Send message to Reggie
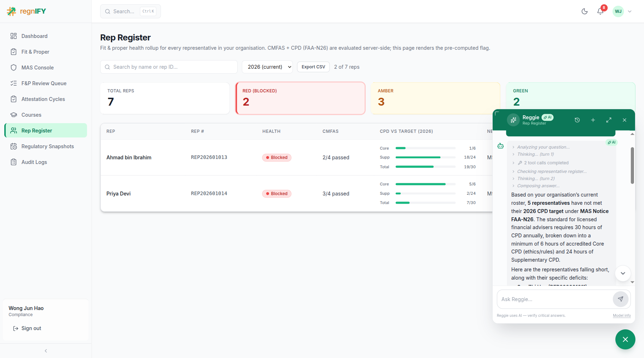644x358 pixels. click(x=620, y=299)
